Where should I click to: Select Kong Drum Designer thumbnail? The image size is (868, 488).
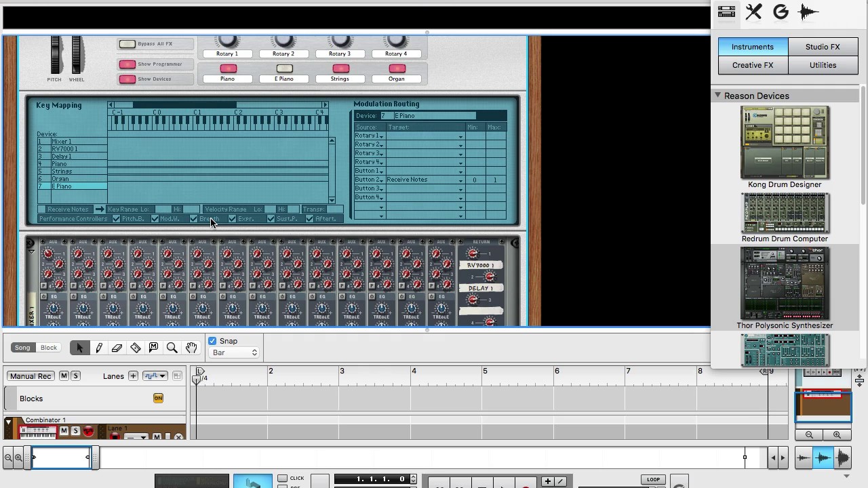785,142
